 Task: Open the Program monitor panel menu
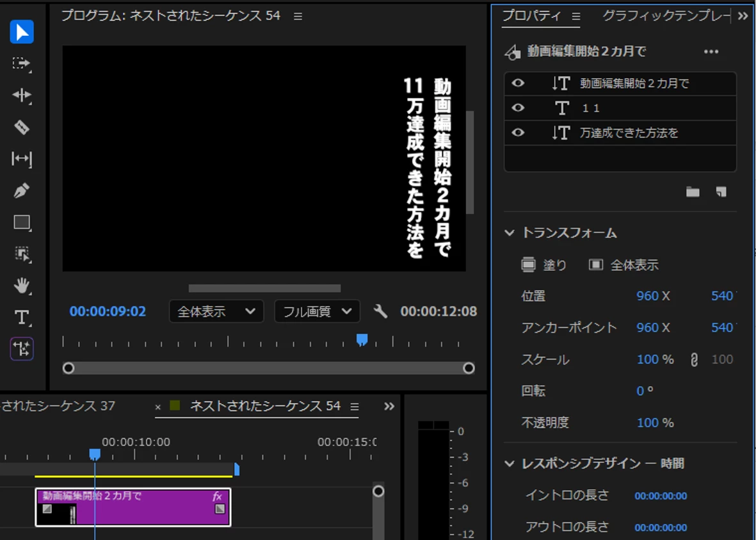(x=298, y=17)
